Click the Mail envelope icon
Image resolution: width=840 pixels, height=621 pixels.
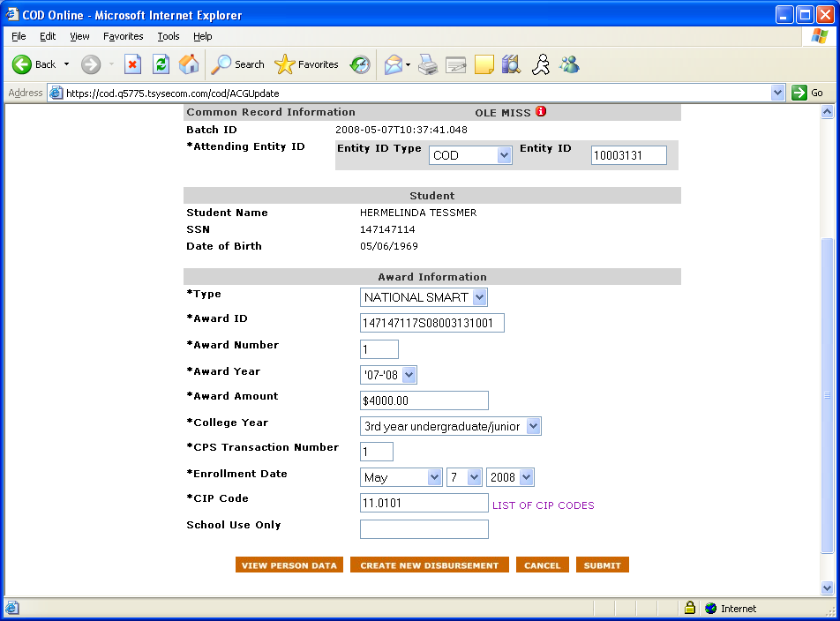point(394,64)
